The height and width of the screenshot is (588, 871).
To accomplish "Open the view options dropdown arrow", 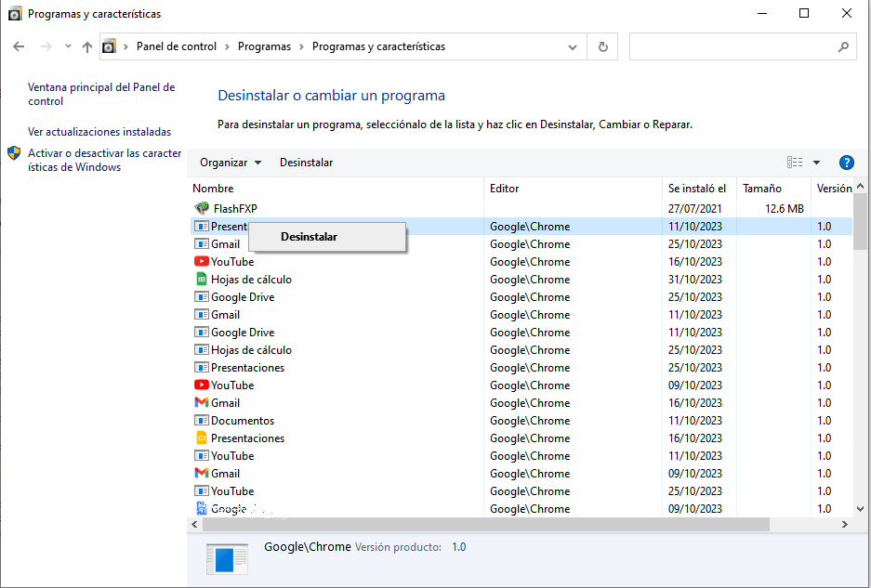I will (x=814, y=163).
